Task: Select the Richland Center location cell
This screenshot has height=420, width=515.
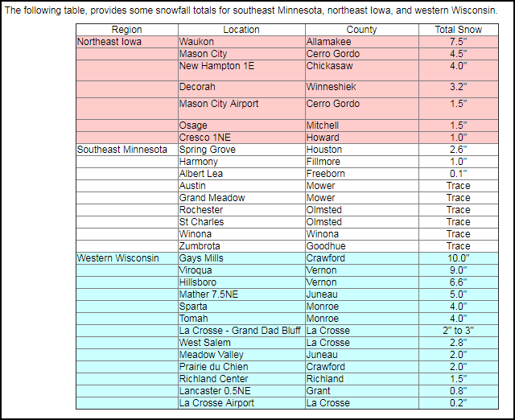Action: point(241,379)
